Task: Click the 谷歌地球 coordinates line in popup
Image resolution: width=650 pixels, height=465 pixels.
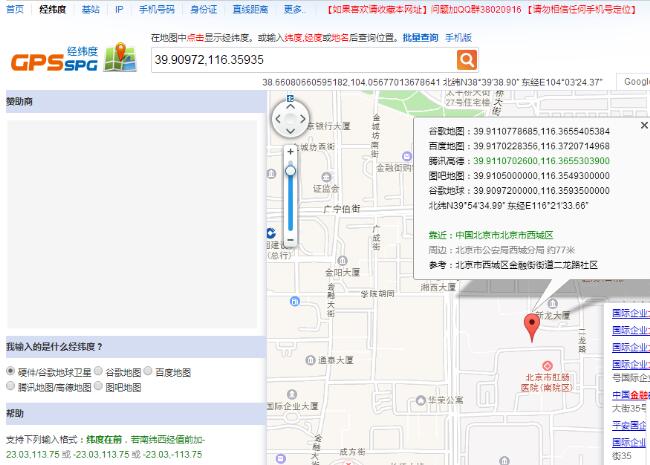Action: pyautogui.click(x=519, y=191)
